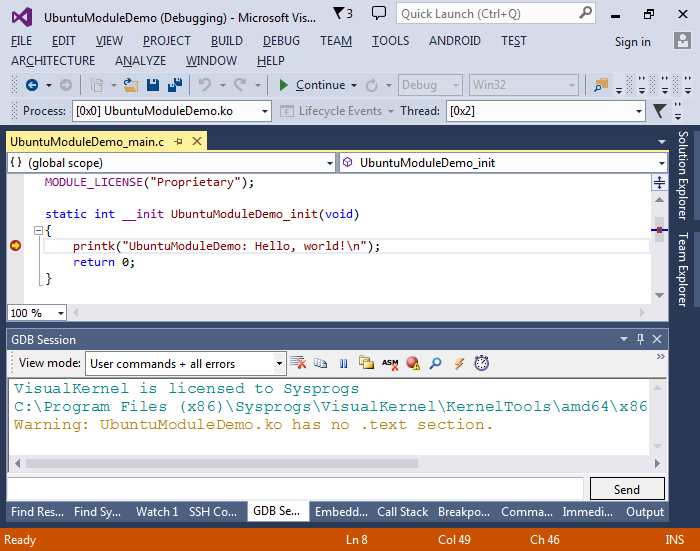Image resolution: width=700 pixels, height=551 pixels.
Task: Click the thread filter funnel icon
Action: 659,111
